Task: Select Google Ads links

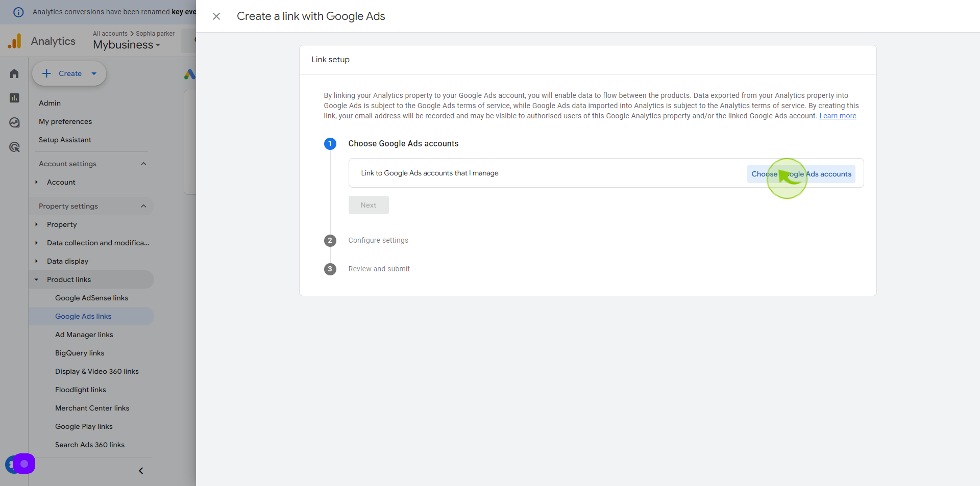Action: coord(91,316)
